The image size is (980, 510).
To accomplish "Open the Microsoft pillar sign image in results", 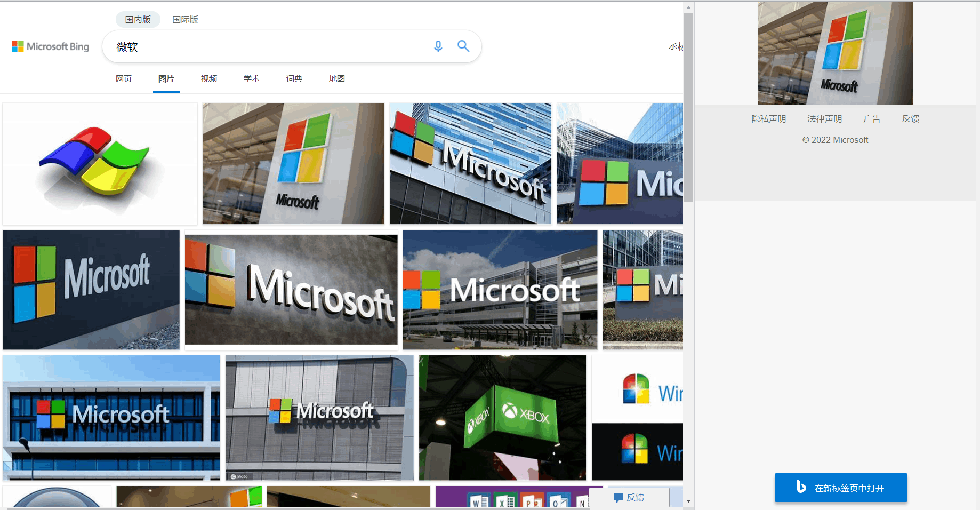I will point(293,164).
